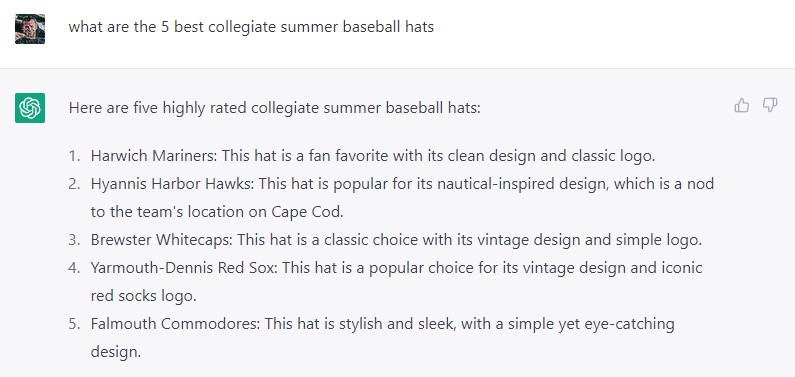Click the ChatGPT logo avatar
This screenshot has height=377, width=795.
(x=30, y=108)
